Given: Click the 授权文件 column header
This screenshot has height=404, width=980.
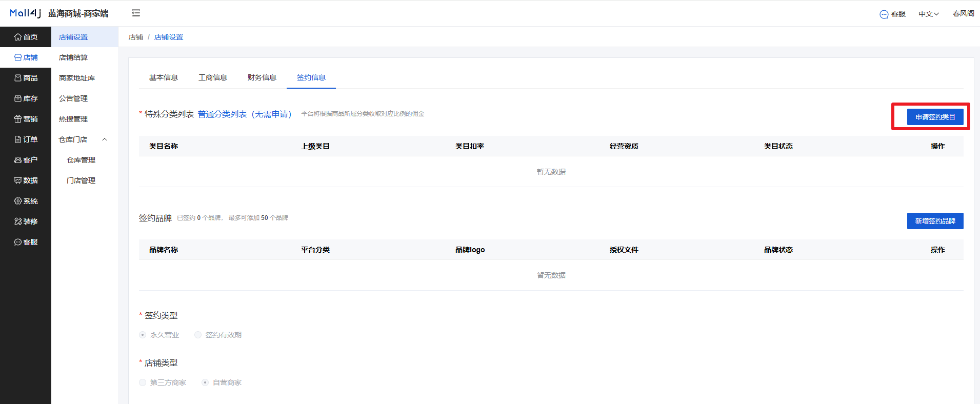Looking at the screenshot, I should 624,250.
